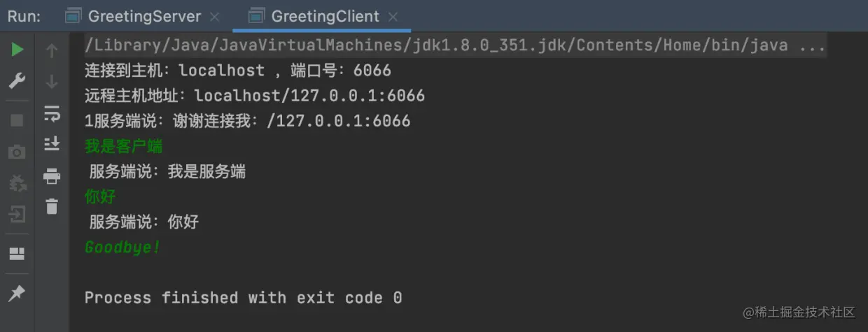The width and height of the screenshot is (868, 332).
Task: Click the 'Process finished with exit code 0' line
Action: point(244,298)
